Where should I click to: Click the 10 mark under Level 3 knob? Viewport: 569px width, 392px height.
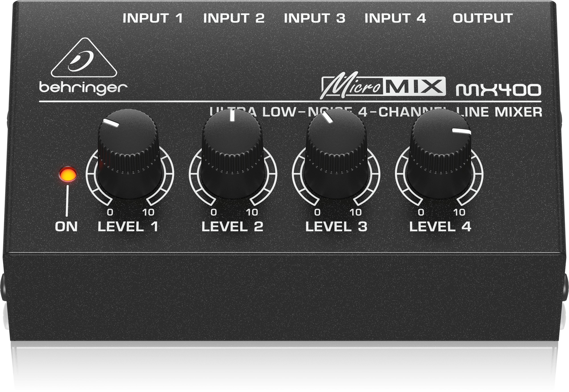(355, 212)
